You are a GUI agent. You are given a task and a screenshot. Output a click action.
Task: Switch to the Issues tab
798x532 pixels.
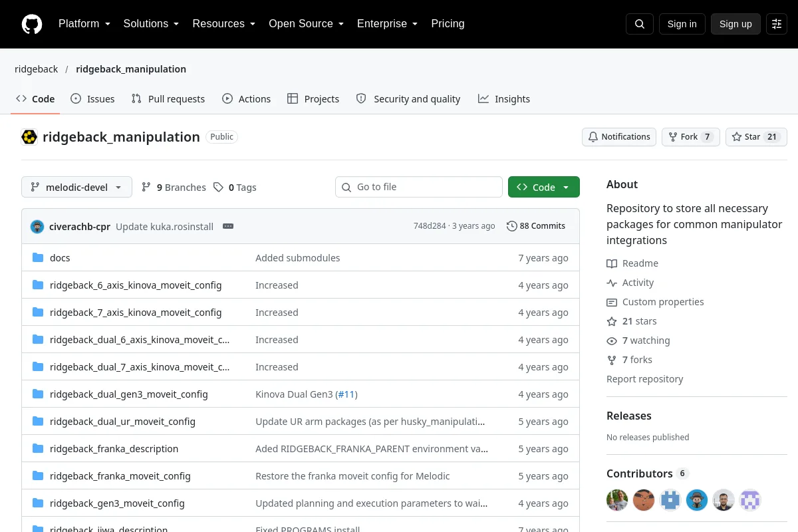[92, 99]
